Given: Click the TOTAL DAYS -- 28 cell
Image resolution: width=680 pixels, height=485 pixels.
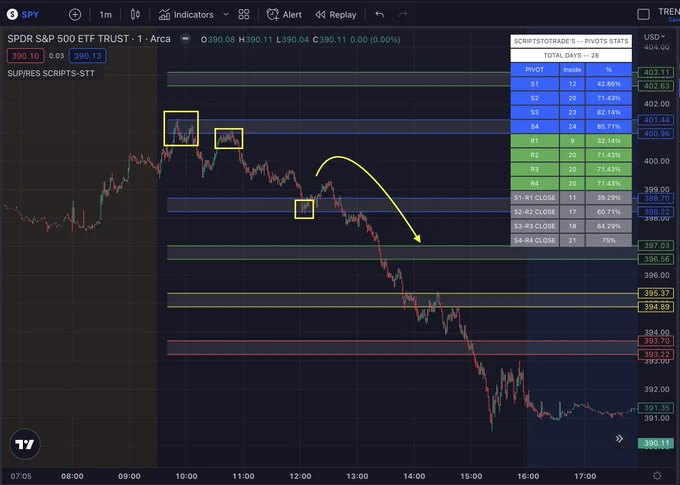Looking at the screenshot, I should pyautogui.click(x=571, y=55).
